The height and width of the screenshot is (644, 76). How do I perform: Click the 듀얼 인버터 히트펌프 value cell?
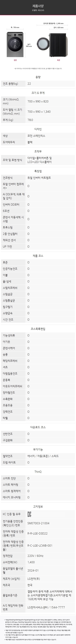pos(39,178)
